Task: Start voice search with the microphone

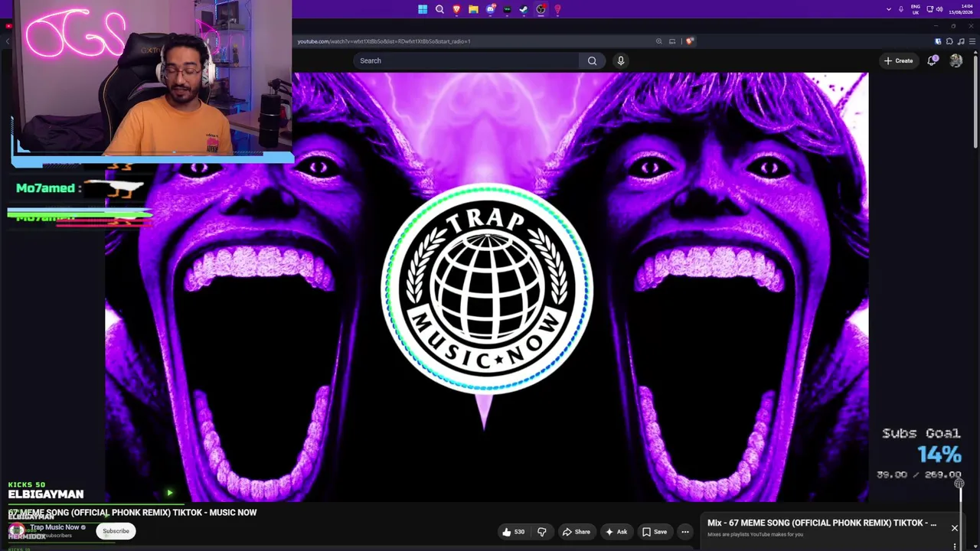Action: click(621, 60)
